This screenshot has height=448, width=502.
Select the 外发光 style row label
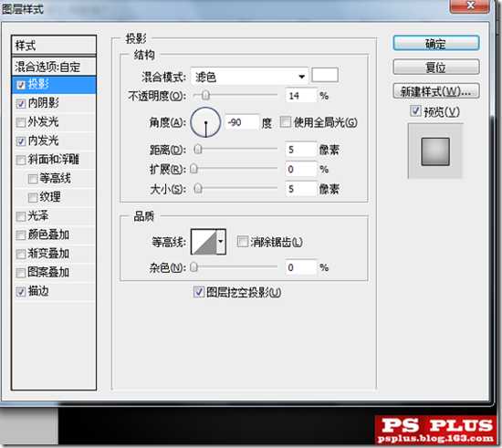click(44, 122)
